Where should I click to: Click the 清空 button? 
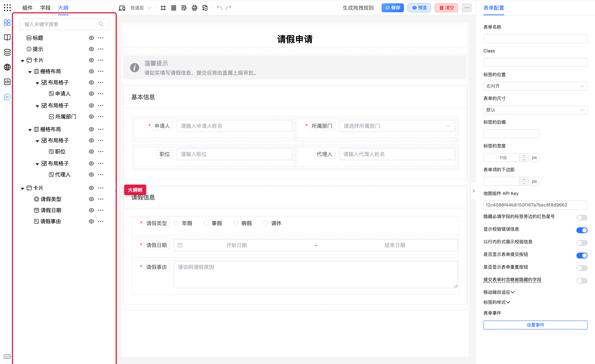coord(446,8)
